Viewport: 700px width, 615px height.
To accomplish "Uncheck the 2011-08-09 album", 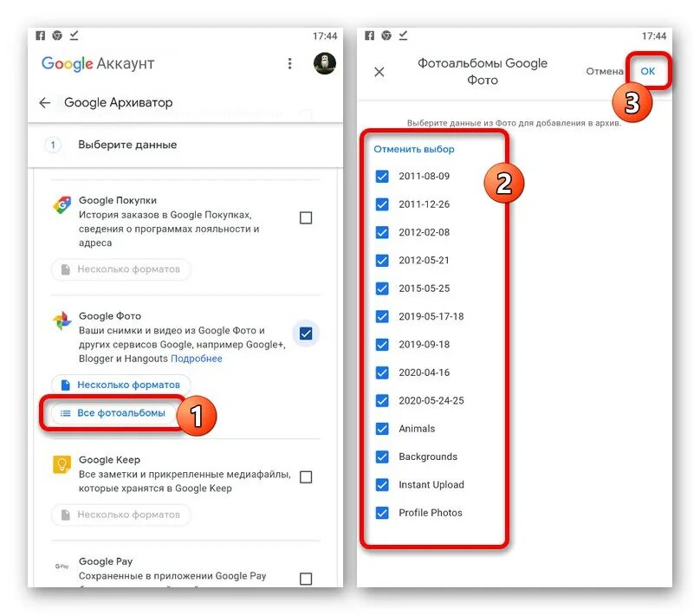I will 382,177.
